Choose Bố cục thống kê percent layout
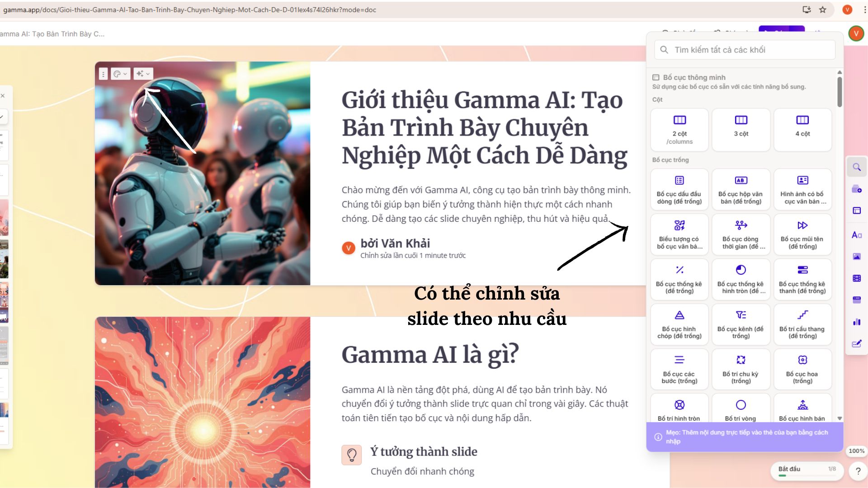The image size is (868, 488). [x=679, y=279]
